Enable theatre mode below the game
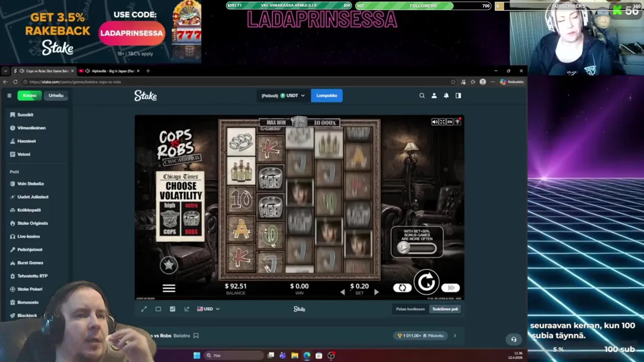This screenshot has height=362, width=644. pyautogui.click(x=158, y=309)
